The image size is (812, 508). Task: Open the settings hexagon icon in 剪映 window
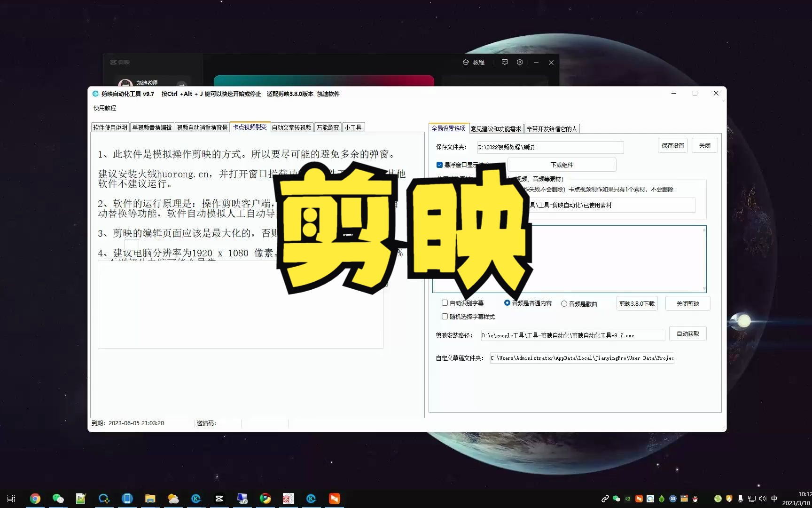tap(520, 62)
